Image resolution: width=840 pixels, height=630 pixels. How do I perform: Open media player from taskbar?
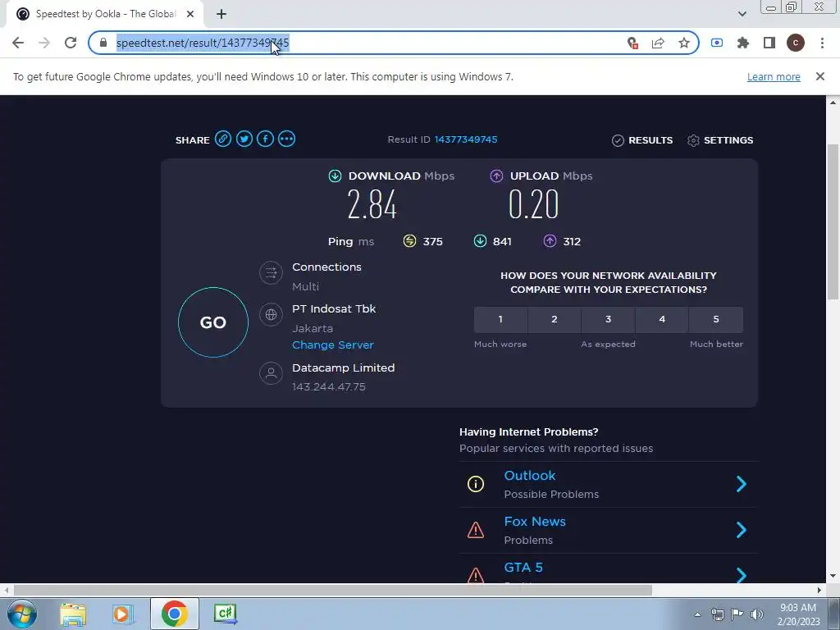point(122,614)
